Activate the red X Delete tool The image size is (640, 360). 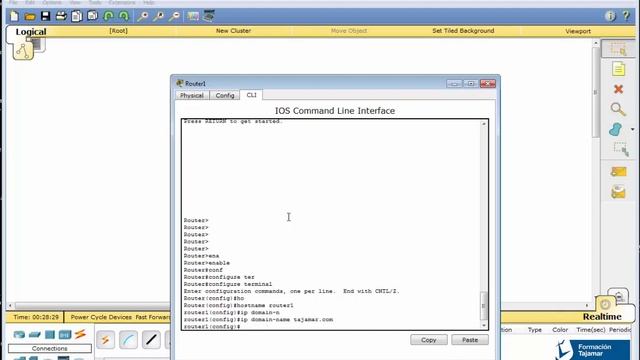pos(618,89)
